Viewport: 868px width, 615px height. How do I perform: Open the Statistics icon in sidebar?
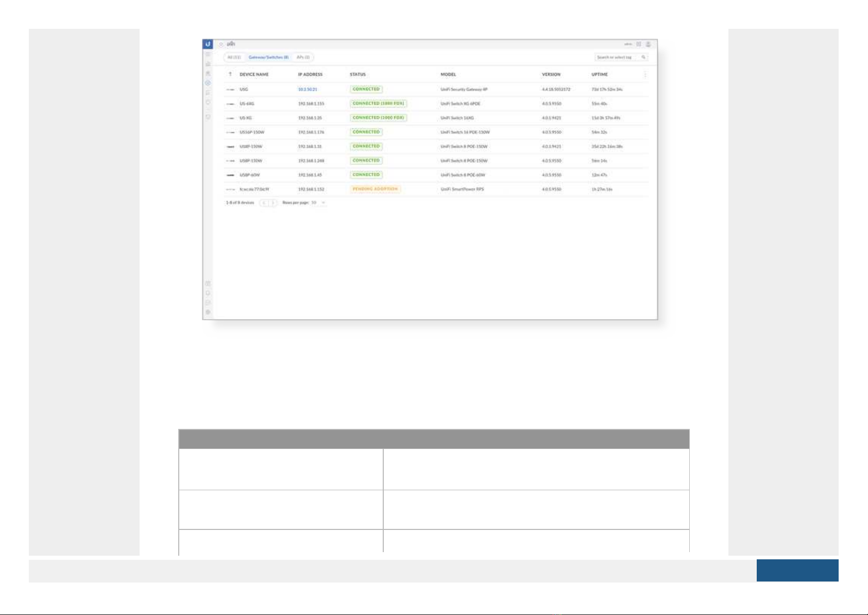(x=208, y=64)
